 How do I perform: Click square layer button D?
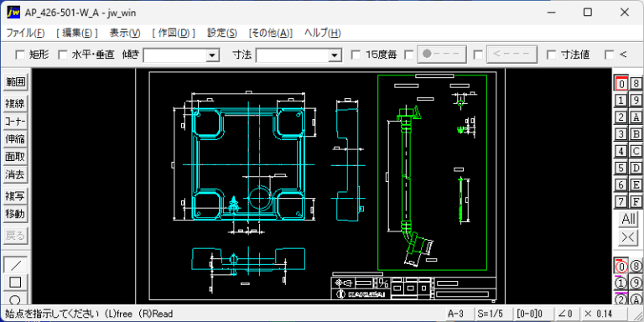(636, 168)
